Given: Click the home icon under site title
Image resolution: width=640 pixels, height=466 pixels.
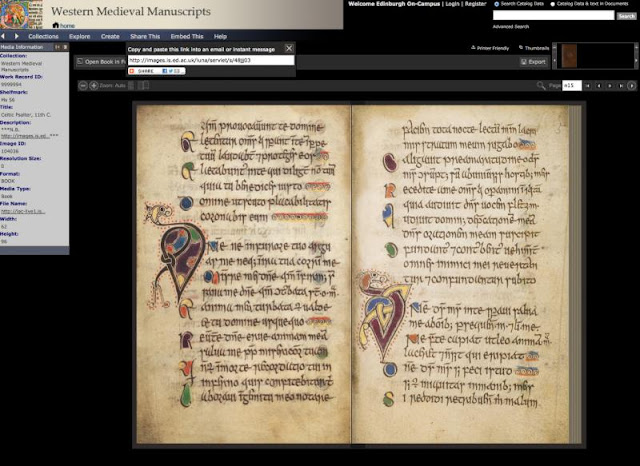Looking at the screenshot, I should (56, 25).
